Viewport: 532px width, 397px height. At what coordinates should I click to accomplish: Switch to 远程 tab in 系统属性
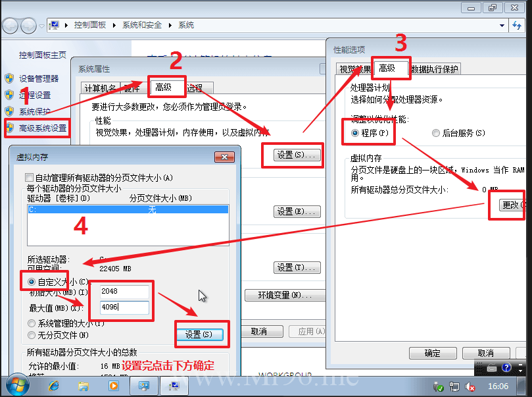click(199, 88)
